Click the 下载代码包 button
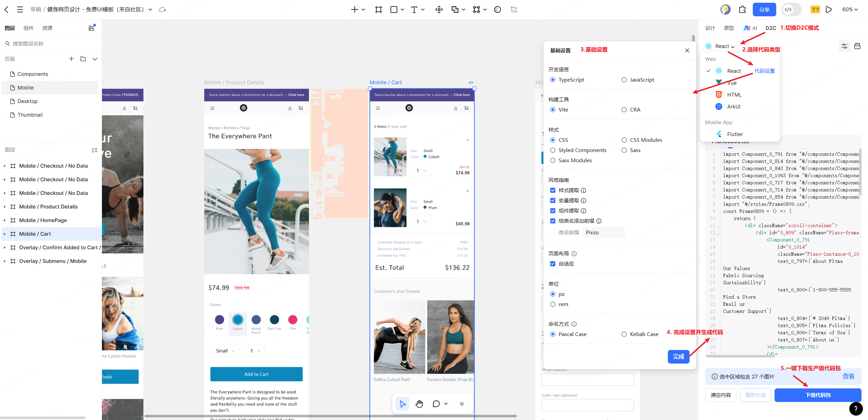The height and width of the screenshot is (420, 868). click(x=818, y=395)
